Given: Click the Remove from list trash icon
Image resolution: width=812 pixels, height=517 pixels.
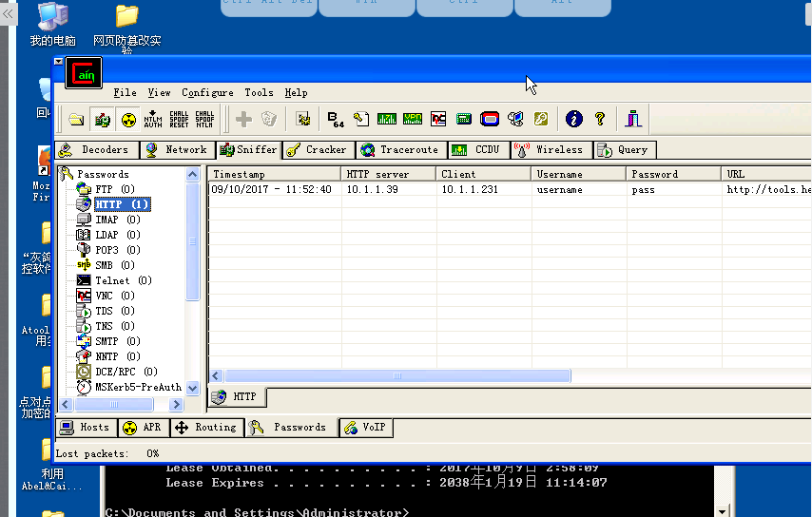Looking at the screenshot, I should (x=269, y=120).
